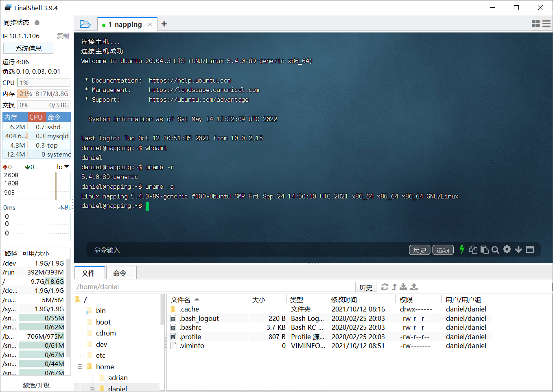Expand the daniel folder tree node
The width and height of the screenshot is (553, 392).
(x=92, y=389)
